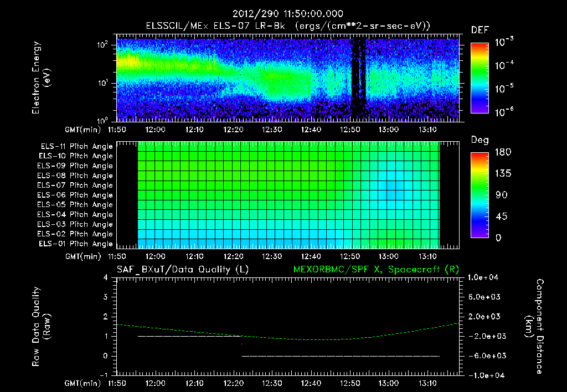
Task: Click the 12:40 tick label under the bottom panel
Action: [x=311, y=383]
